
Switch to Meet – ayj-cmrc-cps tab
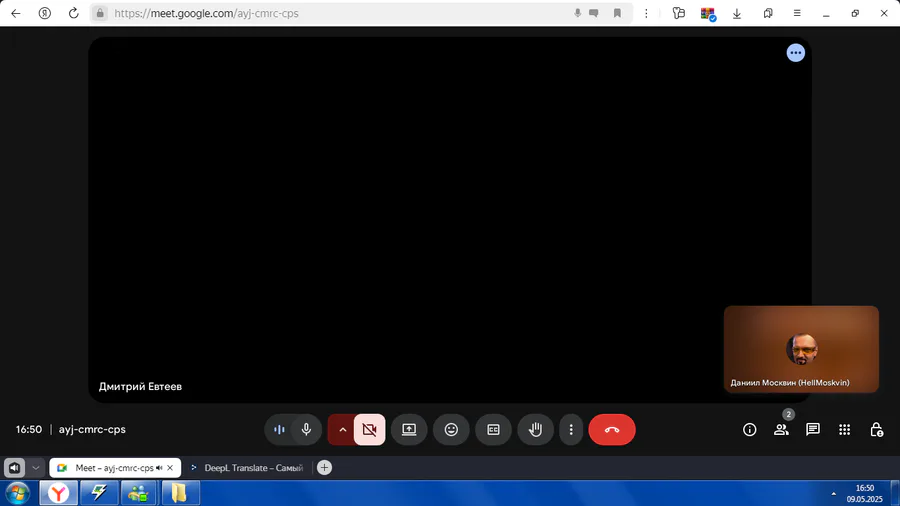(115, 468)
